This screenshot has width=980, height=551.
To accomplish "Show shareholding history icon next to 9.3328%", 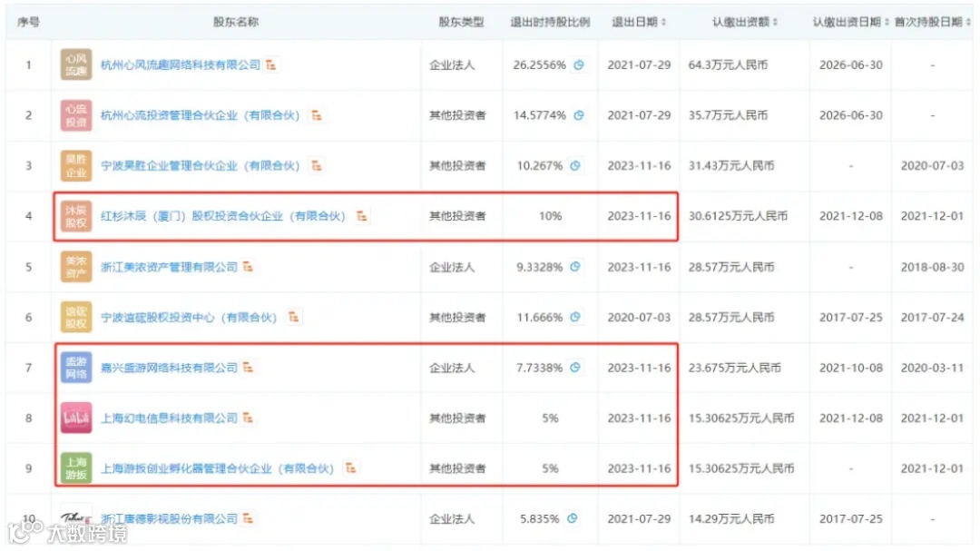I will [575, 267].
